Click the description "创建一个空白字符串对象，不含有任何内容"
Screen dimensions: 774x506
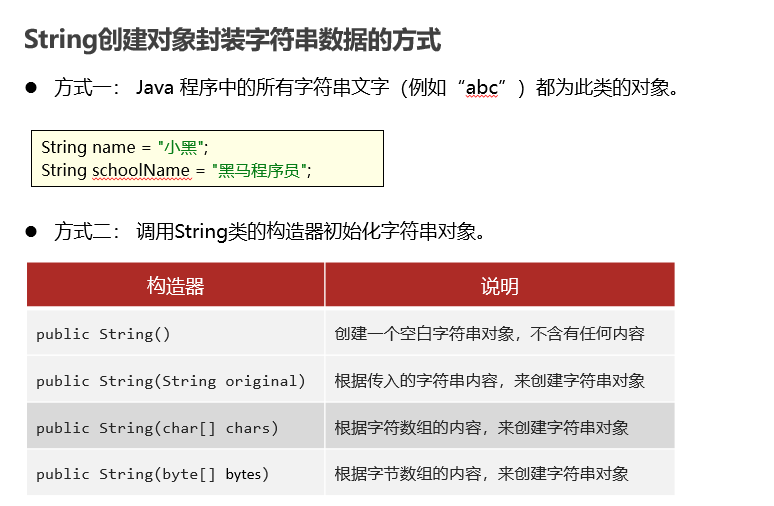tap(490, 334)
